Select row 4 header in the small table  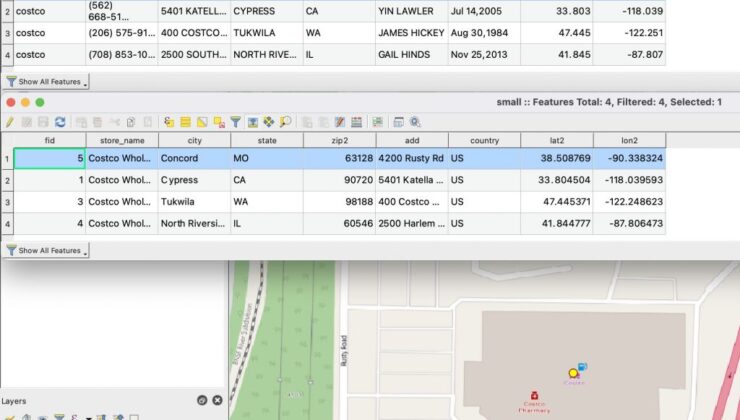click(x=7, y=224)
